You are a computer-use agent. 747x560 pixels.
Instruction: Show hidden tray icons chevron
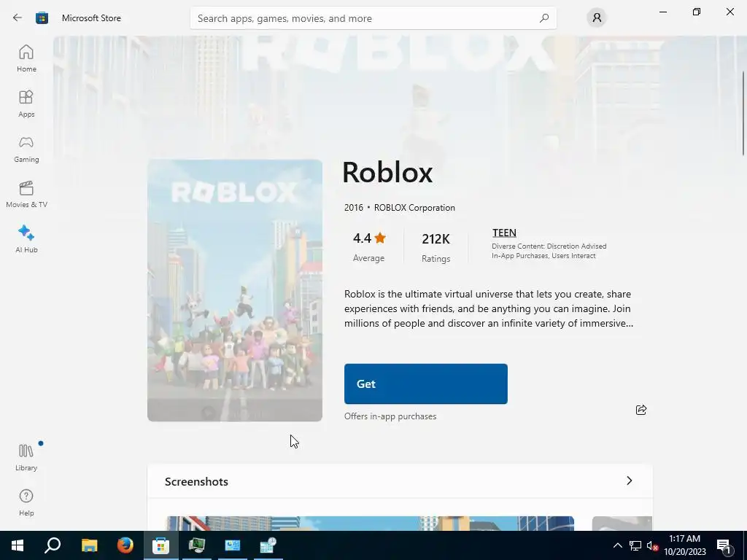[617, 545]
